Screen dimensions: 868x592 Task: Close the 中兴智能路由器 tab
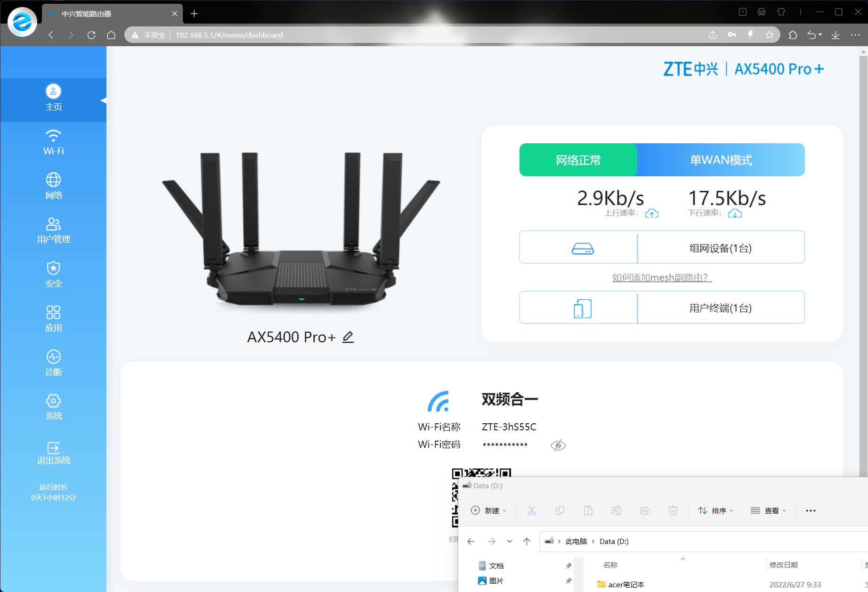pos(175,14)
